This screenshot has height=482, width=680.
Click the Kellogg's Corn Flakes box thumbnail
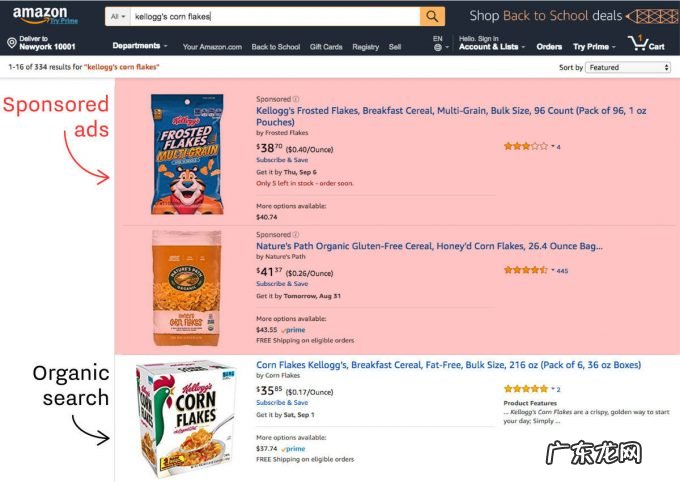[184, 415]
